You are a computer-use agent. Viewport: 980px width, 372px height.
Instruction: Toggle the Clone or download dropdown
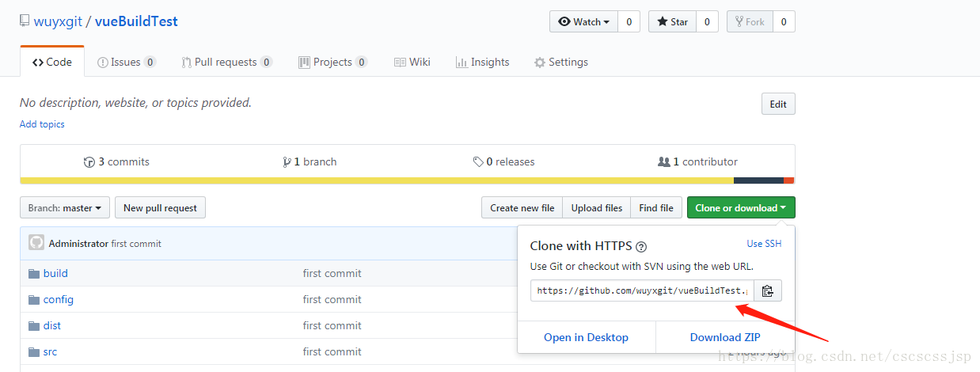741,208
